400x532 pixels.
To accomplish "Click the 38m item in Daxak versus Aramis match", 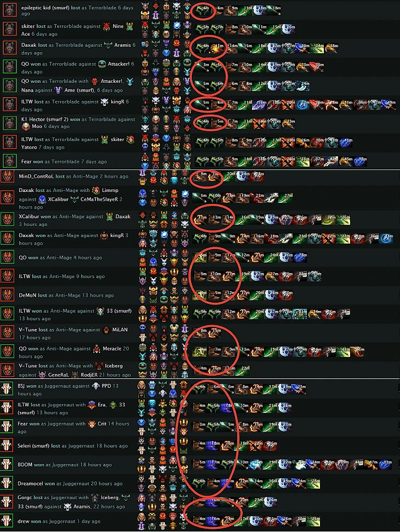I will coord(331,48).
